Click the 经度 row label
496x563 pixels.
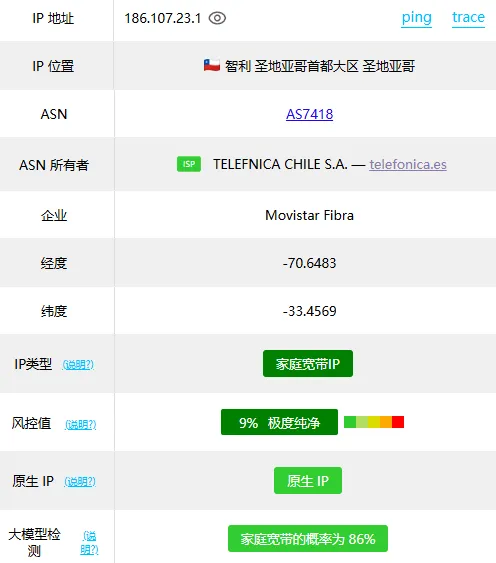54,263
